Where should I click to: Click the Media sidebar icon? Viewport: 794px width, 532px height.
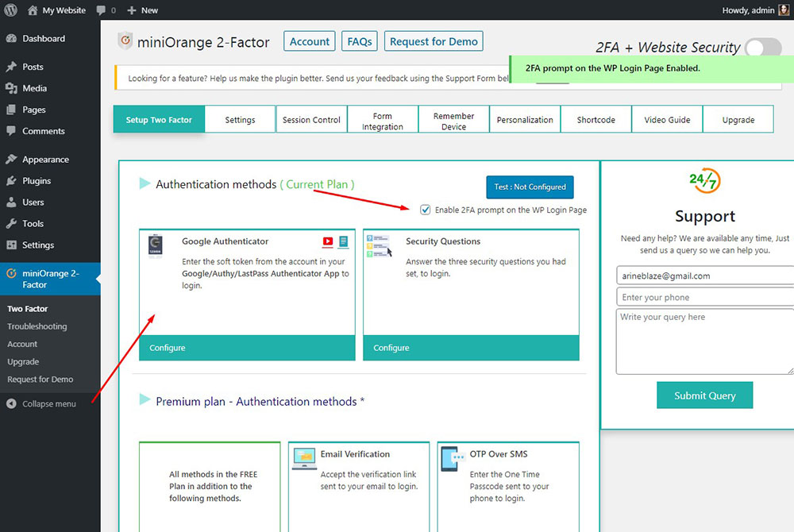coord(12,88)
